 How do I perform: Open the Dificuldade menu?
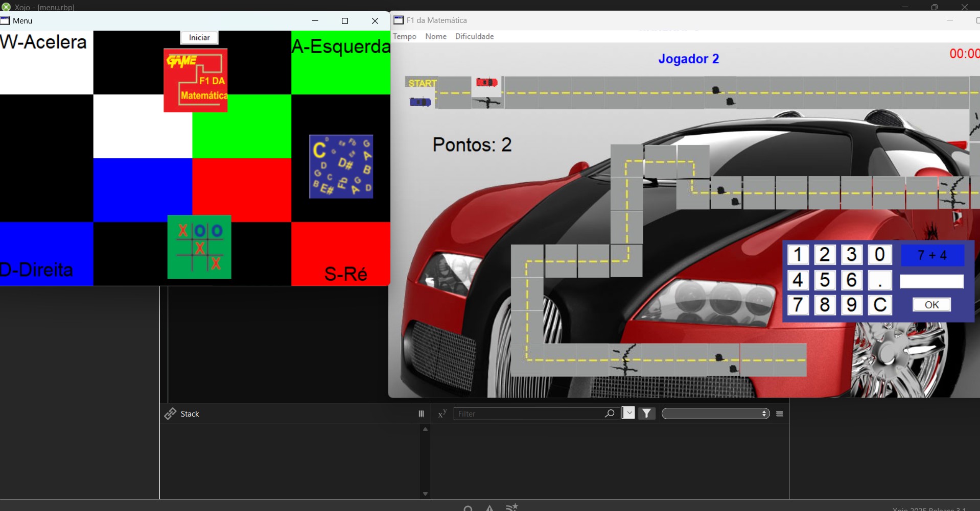(474, 36)
